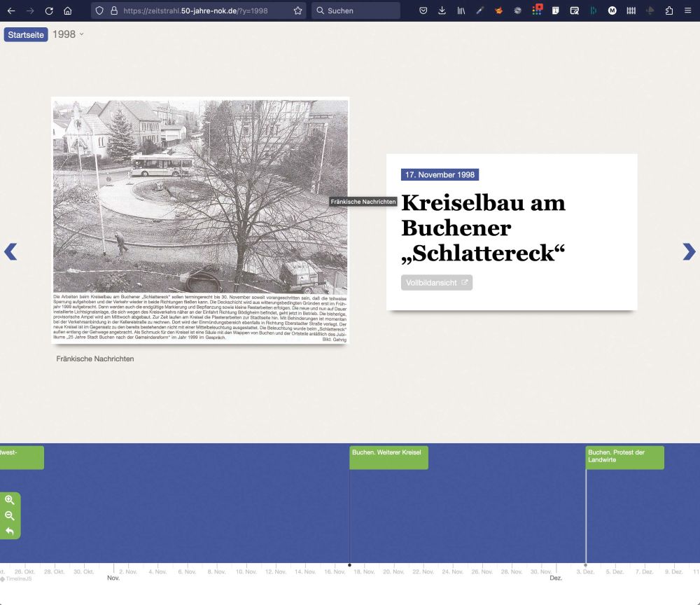
Task: Select the 'Buchen. Protest der Landwirte' event
Action: (x=624, y=457)
